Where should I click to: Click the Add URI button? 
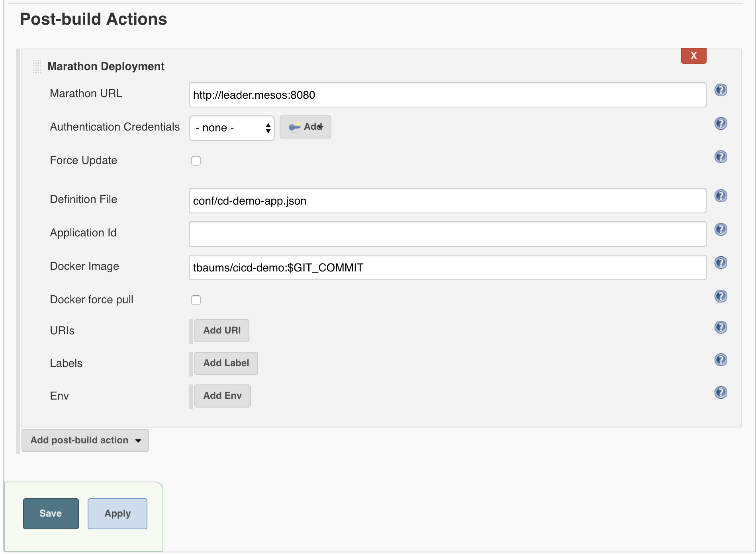pyautogui.click(x=221, y=330)
